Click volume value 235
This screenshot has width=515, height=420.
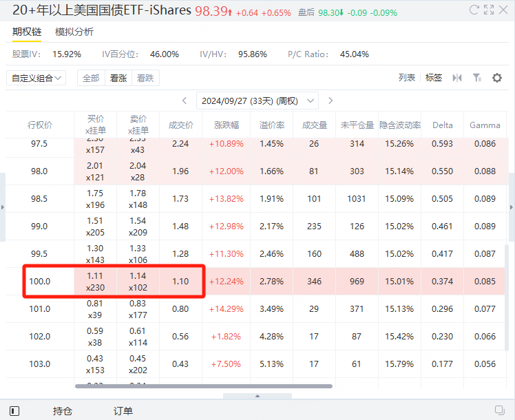[315, 227]
